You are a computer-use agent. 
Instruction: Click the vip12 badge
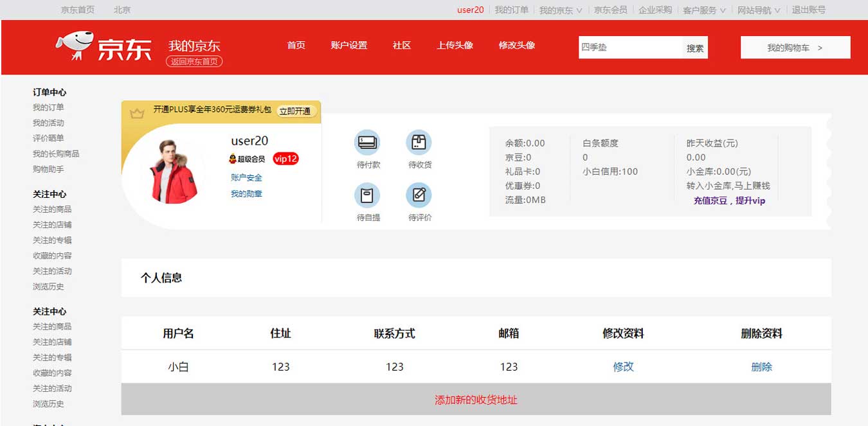tap(285, 159)
